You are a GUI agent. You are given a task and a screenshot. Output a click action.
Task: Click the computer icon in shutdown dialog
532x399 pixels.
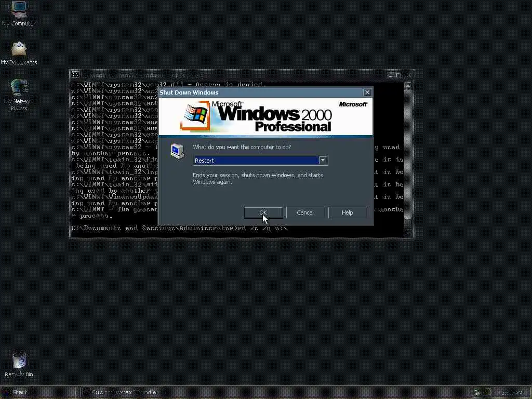click(x=177, y=151)
